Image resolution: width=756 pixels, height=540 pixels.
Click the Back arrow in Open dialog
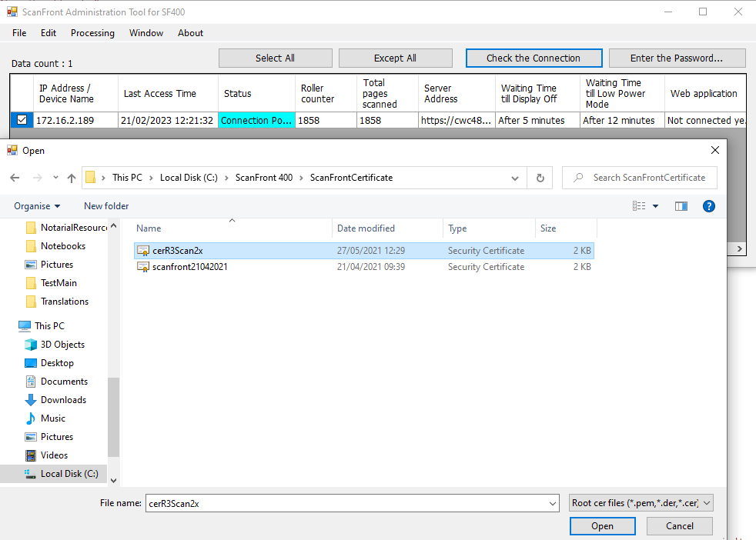pos(15,178)
